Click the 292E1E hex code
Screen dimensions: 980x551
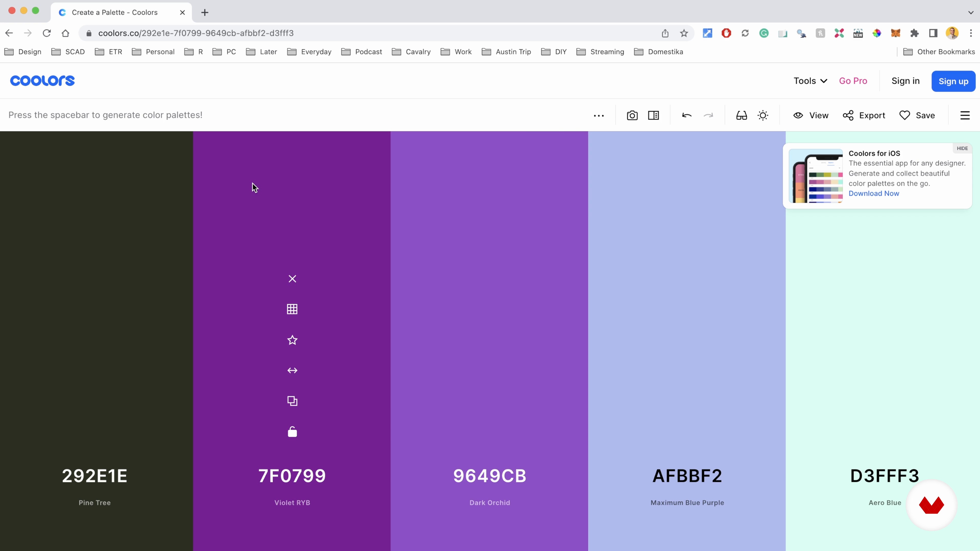pos(95,476)
